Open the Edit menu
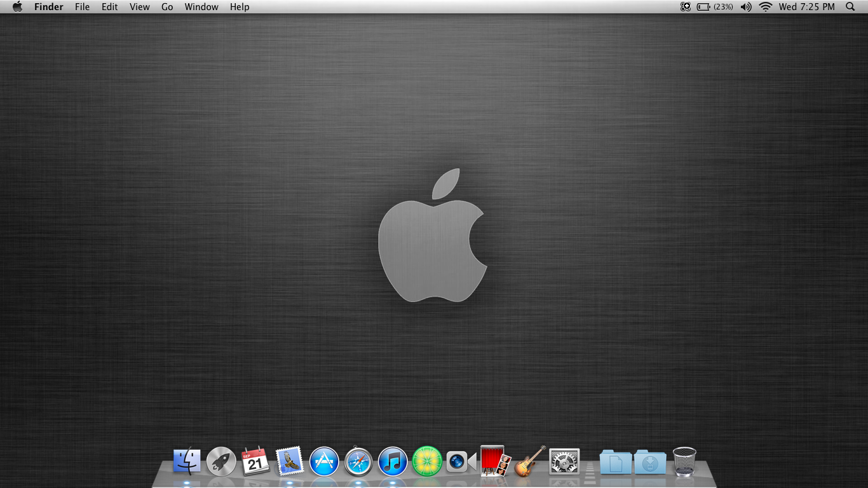Viewport: 868px width, 488px height. [110, 7]
